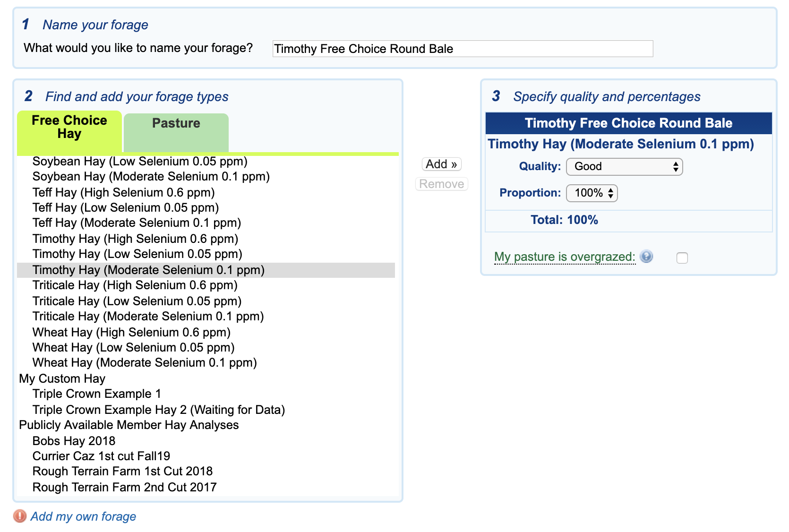789x532 pixels.
Task: Select the highlighted Timothy Hay Moderate Selenium entry
Action: [x=148, y=270]
